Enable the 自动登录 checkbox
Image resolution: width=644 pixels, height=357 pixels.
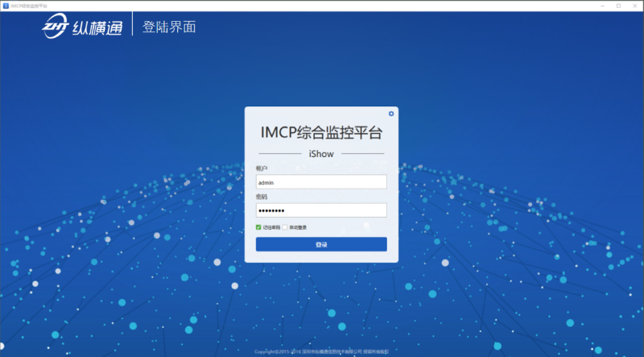(285, 227)
